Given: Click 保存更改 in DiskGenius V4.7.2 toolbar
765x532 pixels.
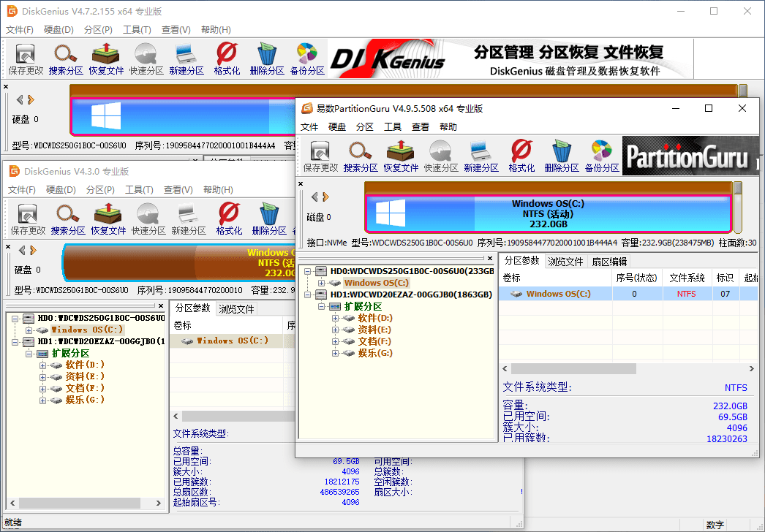Looking at the screenshot, I should click(x=26, y=59).
